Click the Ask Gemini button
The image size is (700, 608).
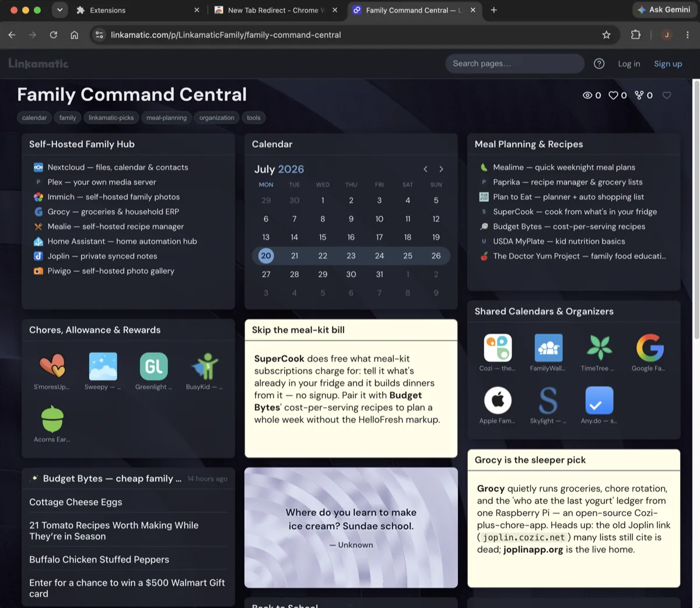[x=664, y=10]
